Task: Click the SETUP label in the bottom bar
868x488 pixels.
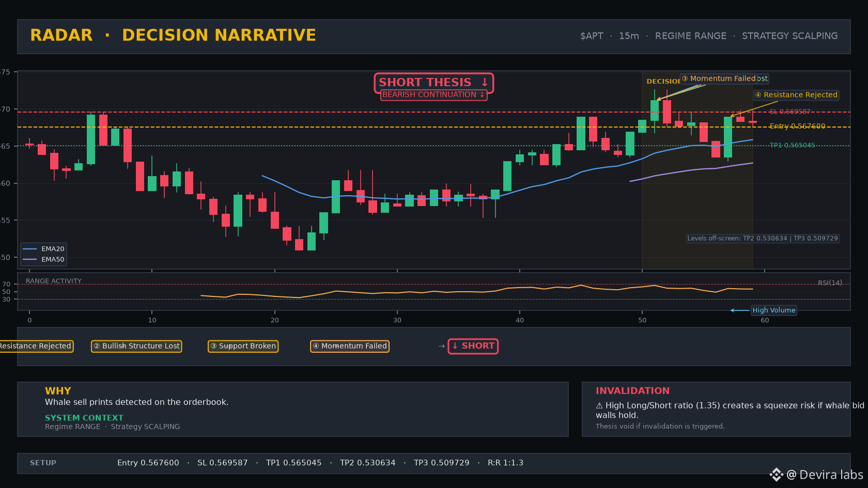Action: (x=43, y=463)
